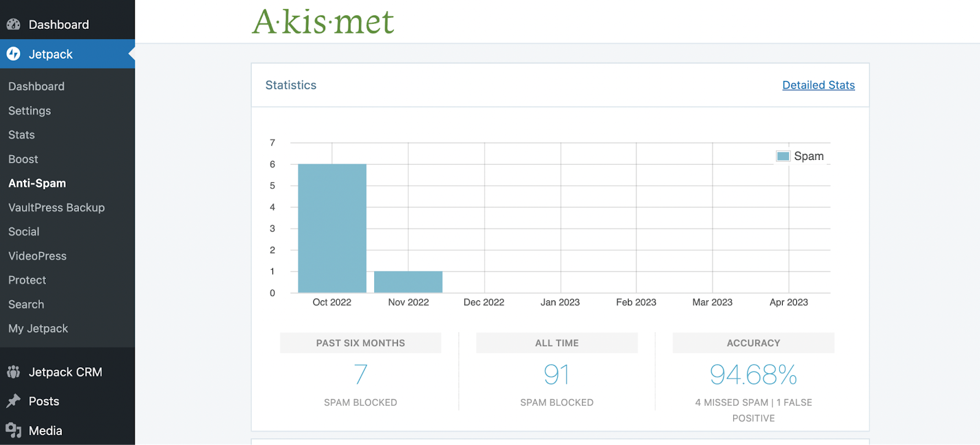This screenshot has height=445, width=980.
Task: Click the ACCURACY header
Action: point(753,343)
